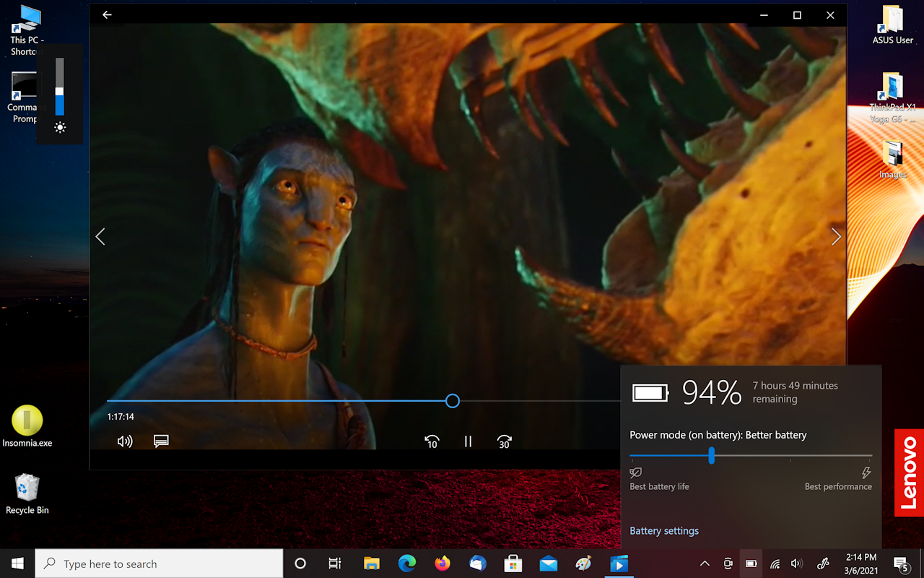
Task: Click the Movies & TV taskbar icon
Action: point(619,564)
